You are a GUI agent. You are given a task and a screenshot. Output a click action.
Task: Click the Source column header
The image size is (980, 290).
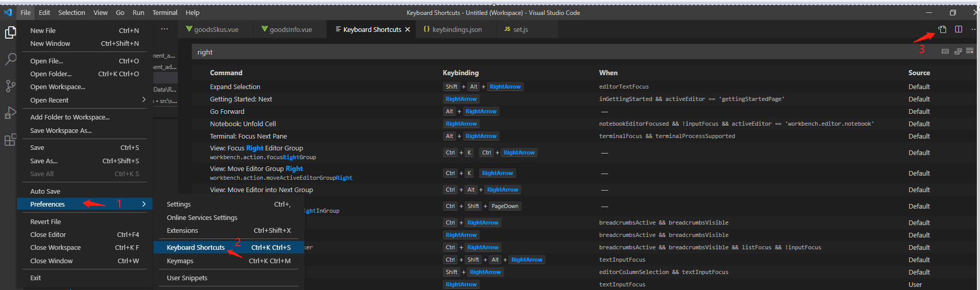coord(919,73)
